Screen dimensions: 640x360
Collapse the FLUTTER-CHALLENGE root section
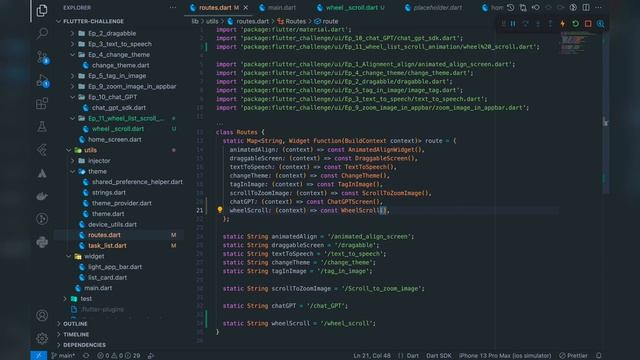[x=93, y=21]
